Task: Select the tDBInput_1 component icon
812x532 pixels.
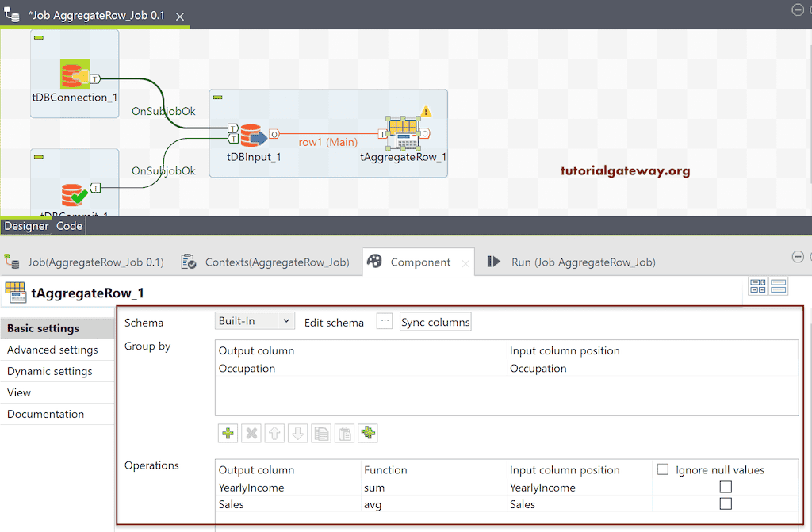Action: [252, 136]
